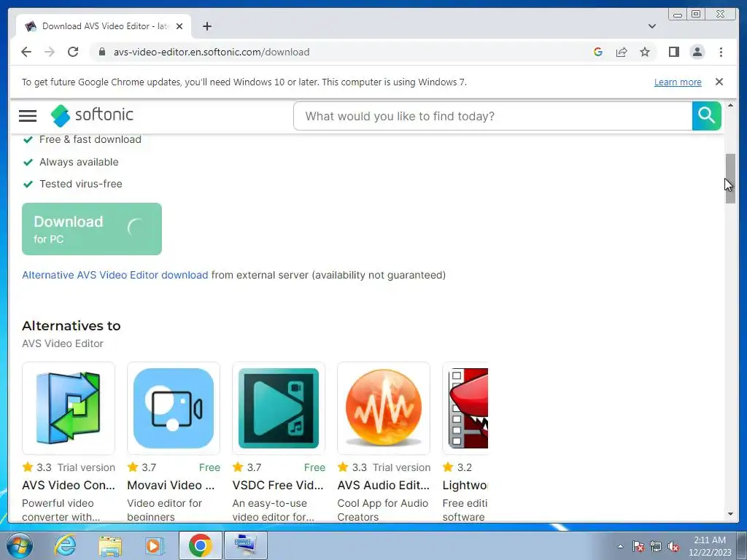Share this page via share icon
Viewport: 747px width, 560px height.
(x=622, y=52)
